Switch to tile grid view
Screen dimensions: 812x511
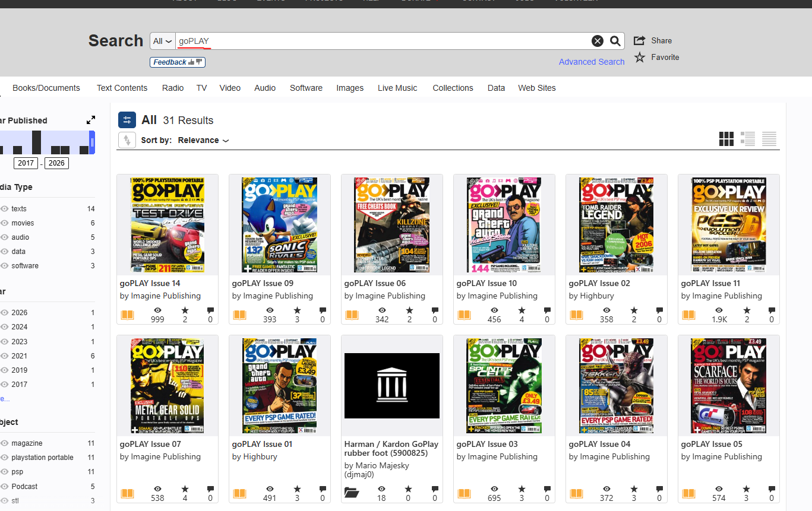coord(726,139)
